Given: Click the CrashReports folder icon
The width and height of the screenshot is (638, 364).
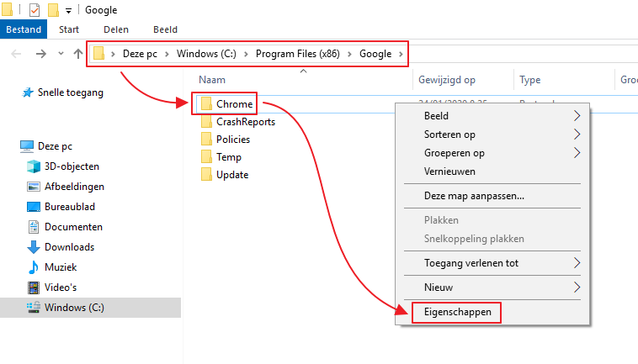Looking at the screenshot, I should tap(206, 121).
